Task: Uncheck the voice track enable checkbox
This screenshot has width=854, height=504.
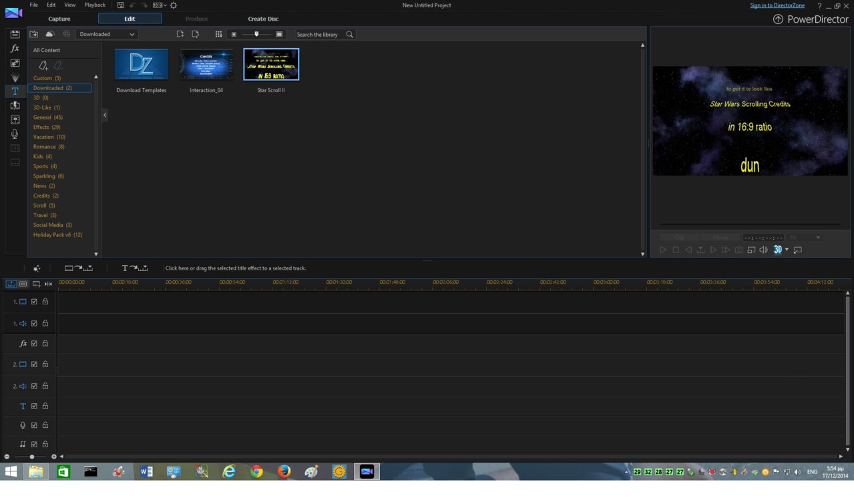Action: click(x=34, y=425)
